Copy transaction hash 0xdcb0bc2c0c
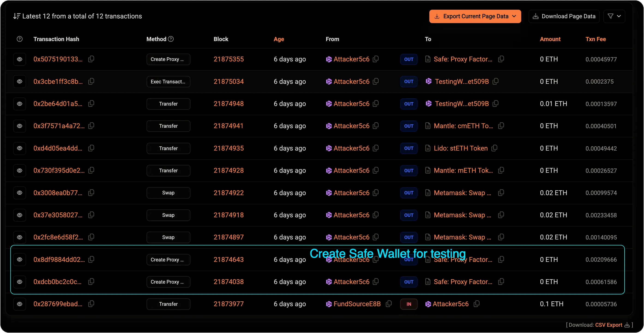644x333 pixels. click(91, 282)
